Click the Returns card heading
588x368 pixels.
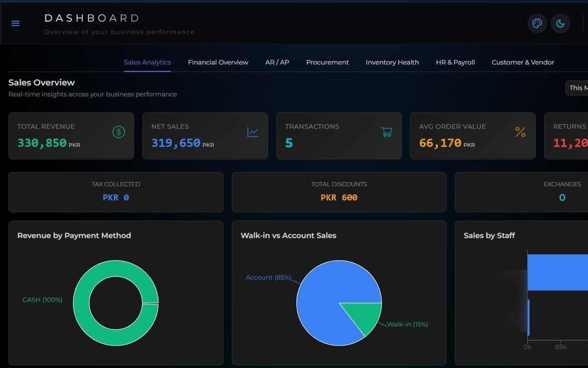570,126
